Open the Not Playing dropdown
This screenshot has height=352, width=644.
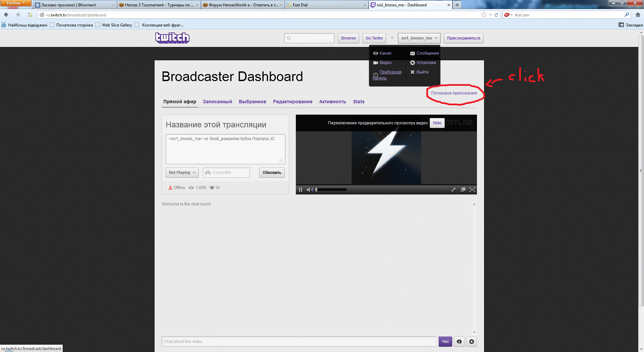[x=182, y=173]
